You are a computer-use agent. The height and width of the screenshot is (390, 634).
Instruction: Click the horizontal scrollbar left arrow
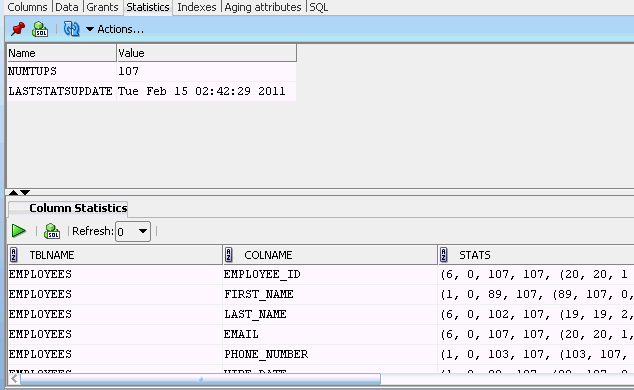[14, 379]
